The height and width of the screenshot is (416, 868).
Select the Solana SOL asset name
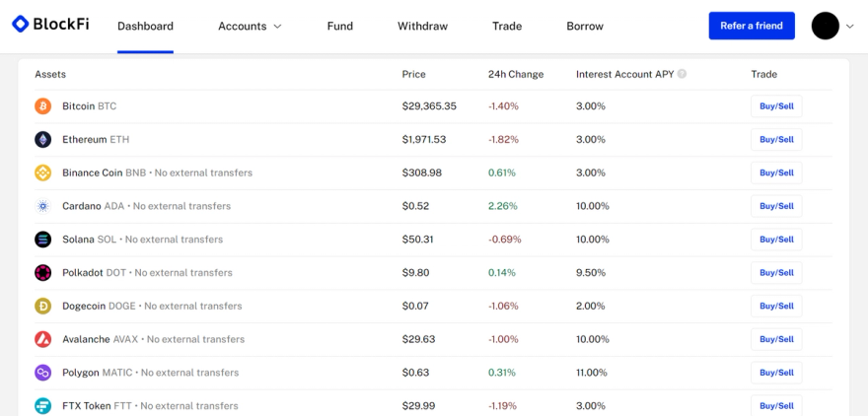pyautogui.click(x=89, y=240)
